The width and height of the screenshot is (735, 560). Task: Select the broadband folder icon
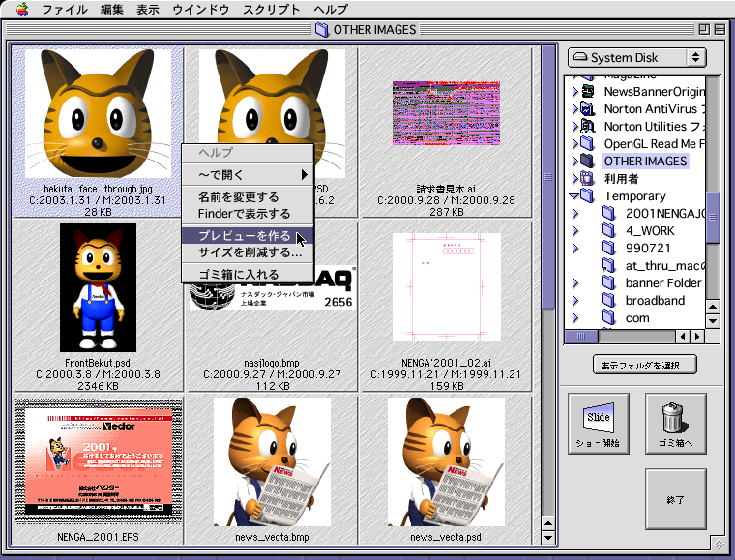click(608, 300)
